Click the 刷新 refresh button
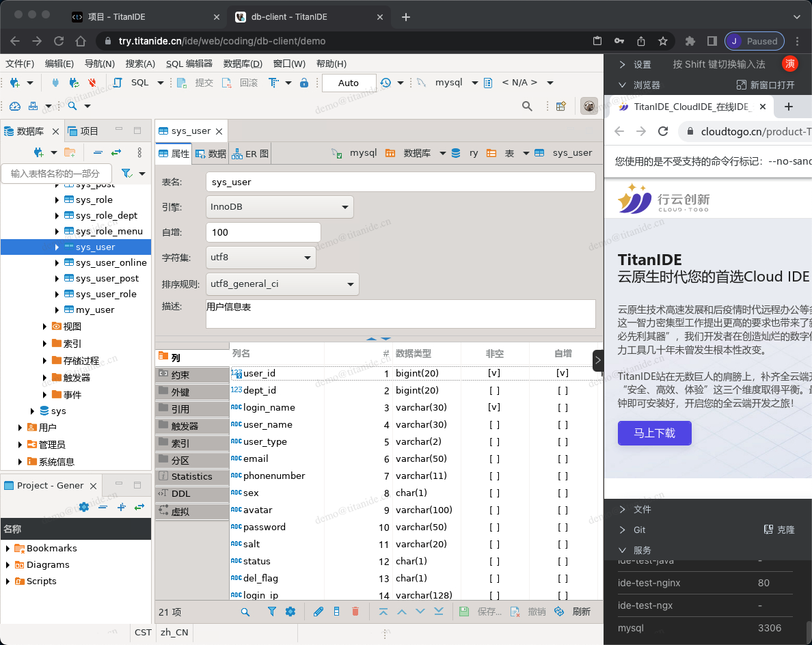The width and height of the screenshot is (812, 645). pos(573,612)
